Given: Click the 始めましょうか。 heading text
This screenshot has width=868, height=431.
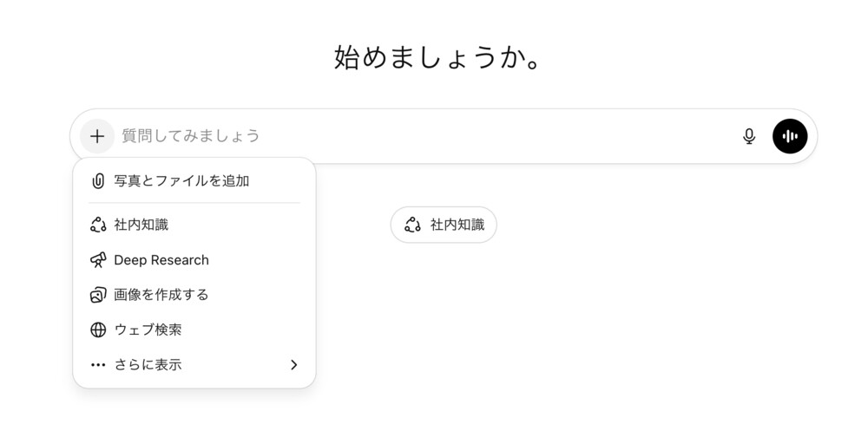Looking at the screenshot, I should (x=438, y=58).
